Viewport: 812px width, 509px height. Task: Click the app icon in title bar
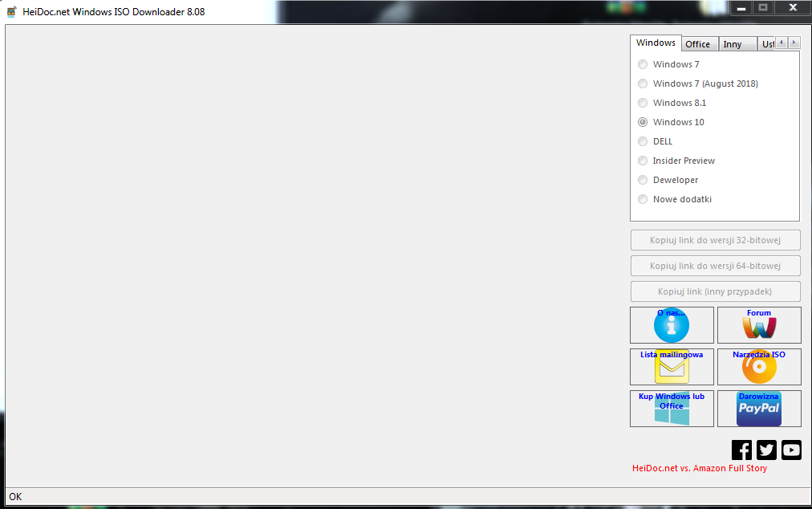point(12,12)
